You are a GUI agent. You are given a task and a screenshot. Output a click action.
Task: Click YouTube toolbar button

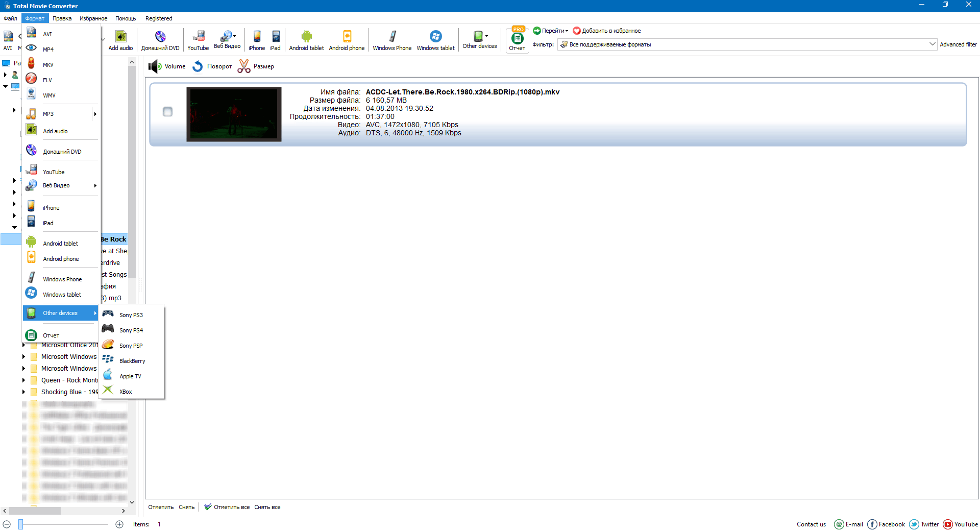pos(198,40)
